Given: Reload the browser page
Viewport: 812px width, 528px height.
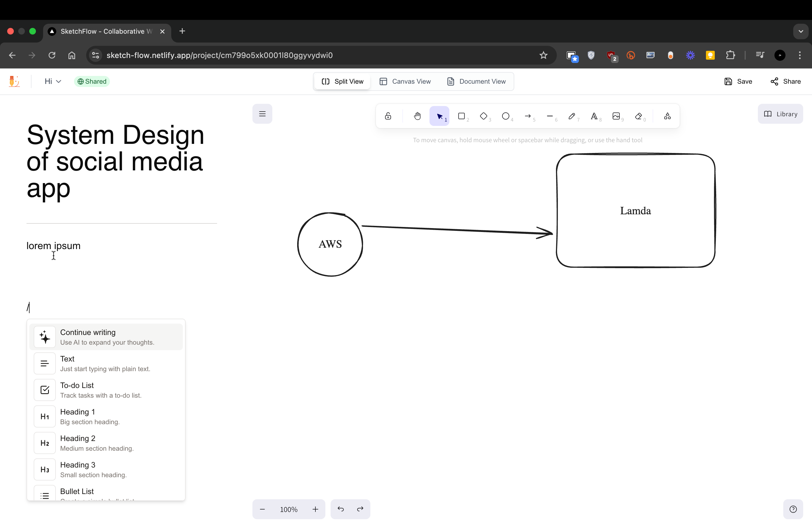Looking at the screenshot, I should (x=52, y=55).
